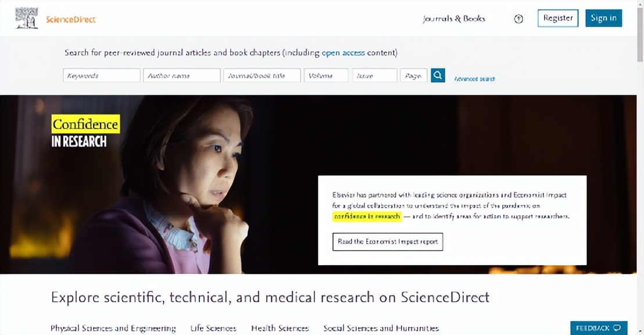Click the Elsevier tree logo
644x335 pixels.
pos(27,19)
